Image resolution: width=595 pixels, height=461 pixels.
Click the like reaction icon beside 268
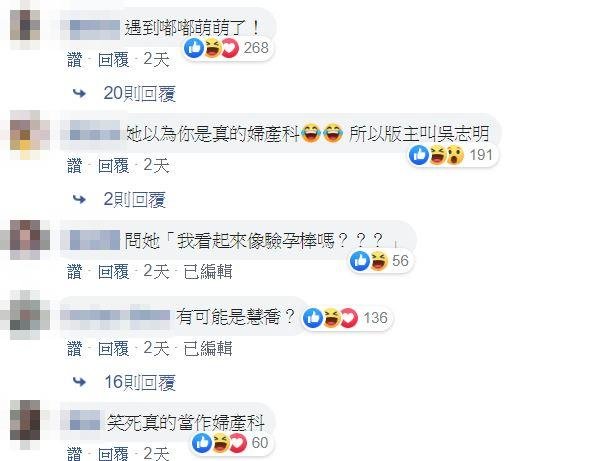194,48
